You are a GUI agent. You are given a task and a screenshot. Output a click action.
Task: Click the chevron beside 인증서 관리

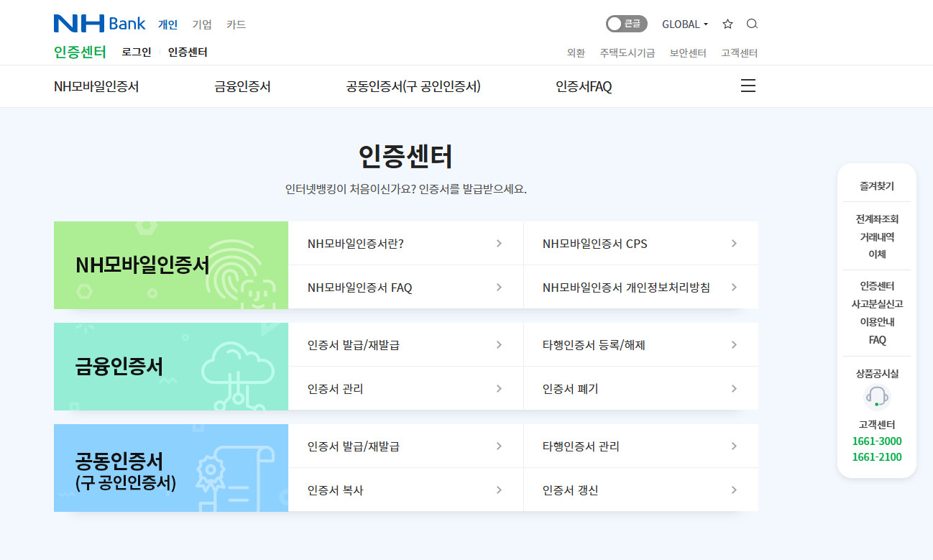tap(499, 388)
